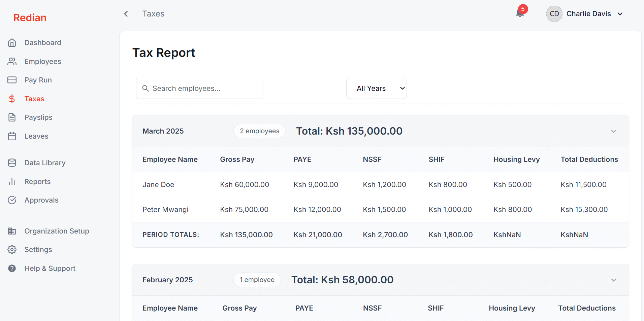Image resolution: width=644 pixels, height=321 pixels.
Task: Click the Pay Run card icon
Action: [12, 80]
